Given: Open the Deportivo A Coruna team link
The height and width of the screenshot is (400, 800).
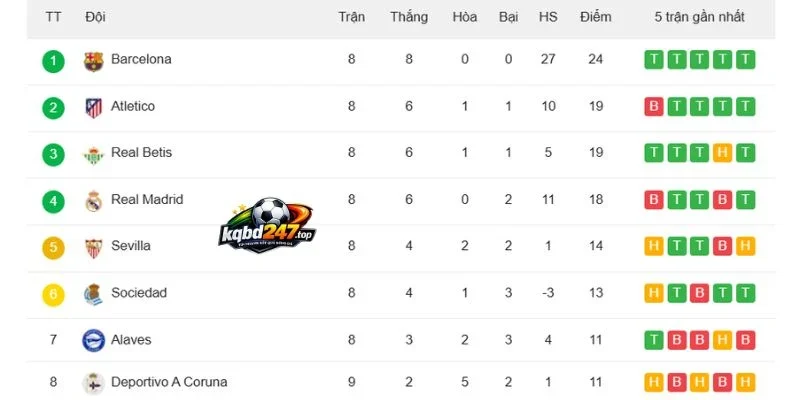Looking at the screenshot, I should click(169, 382).
